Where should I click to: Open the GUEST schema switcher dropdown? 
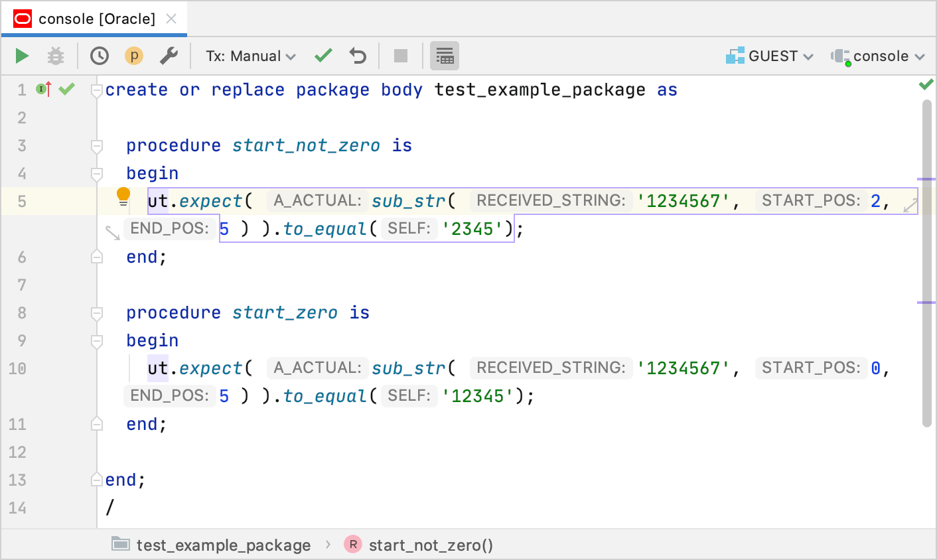[x=770, y=56]
